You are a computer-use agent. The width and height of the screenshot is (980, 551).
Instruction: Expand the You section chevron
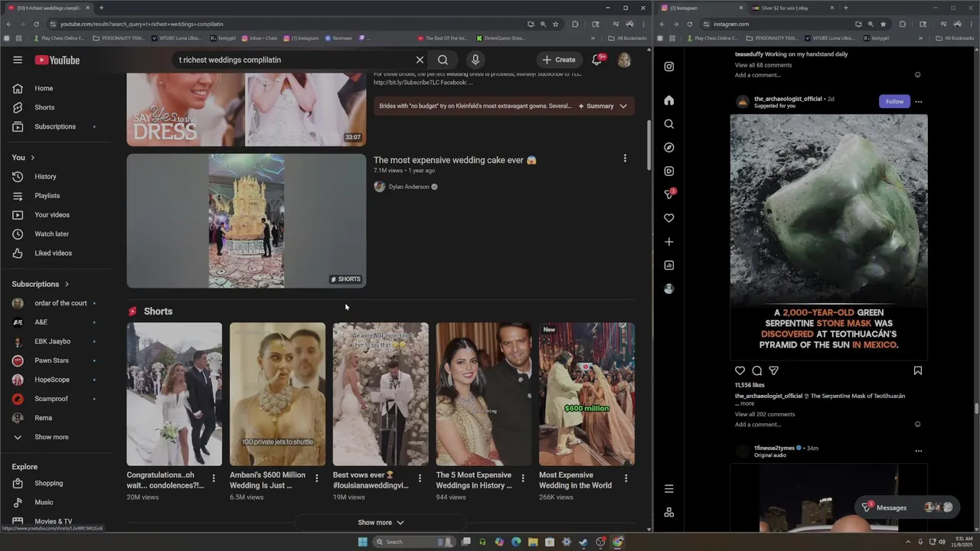[x=32, y=158]
